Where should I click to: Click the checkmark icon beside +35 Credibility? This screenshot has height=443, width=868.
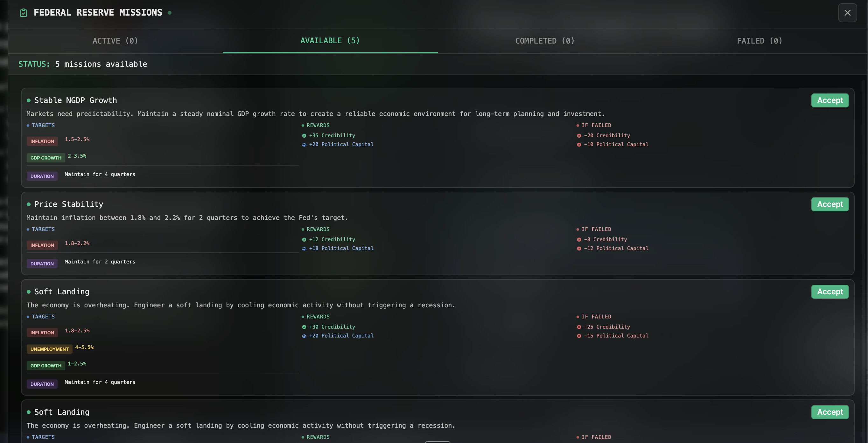pyautogui.click(x=304, y=135)
